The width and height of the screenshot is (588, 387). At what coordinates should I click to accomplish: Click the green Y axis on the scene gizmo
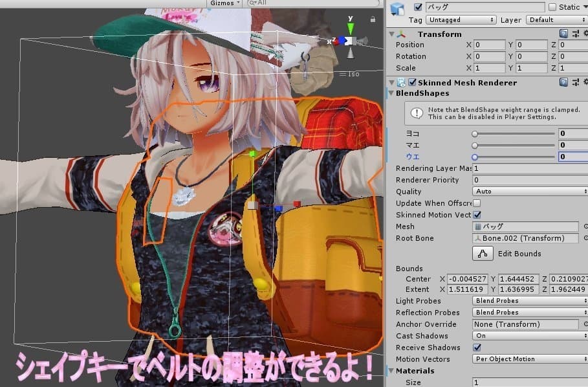(x=350, y=28)
